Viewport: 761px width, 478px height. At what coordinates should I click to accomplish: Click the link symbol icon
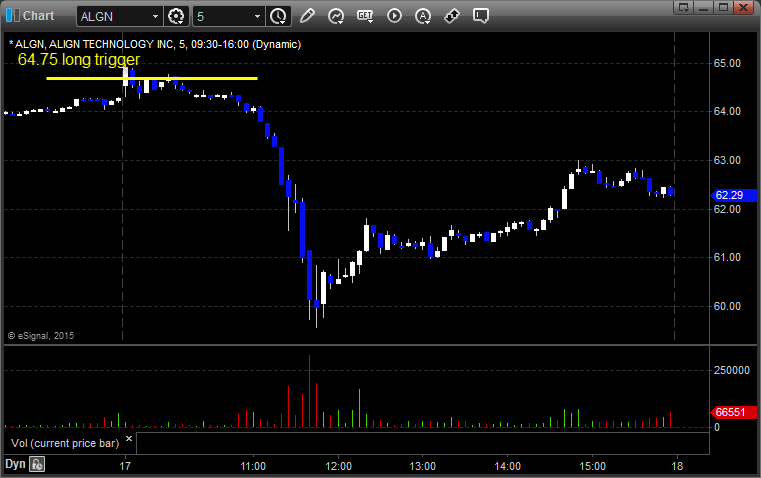(x=452, y=16)
